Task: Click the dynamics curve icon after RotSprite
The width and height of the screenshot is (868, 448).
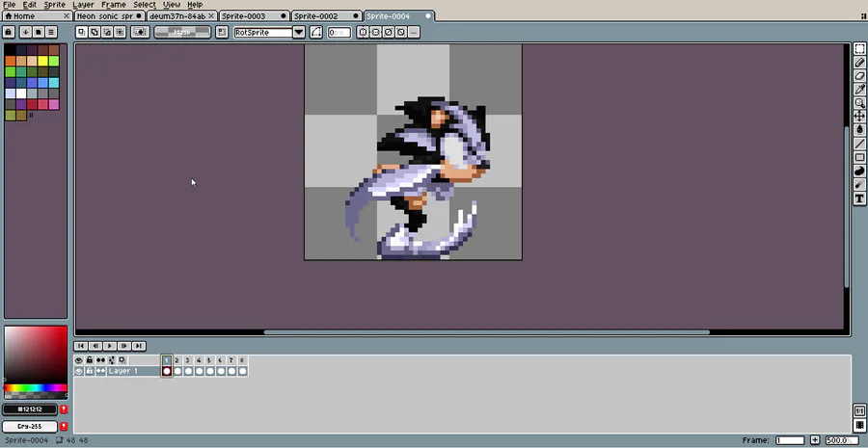Action: point(316,32)
